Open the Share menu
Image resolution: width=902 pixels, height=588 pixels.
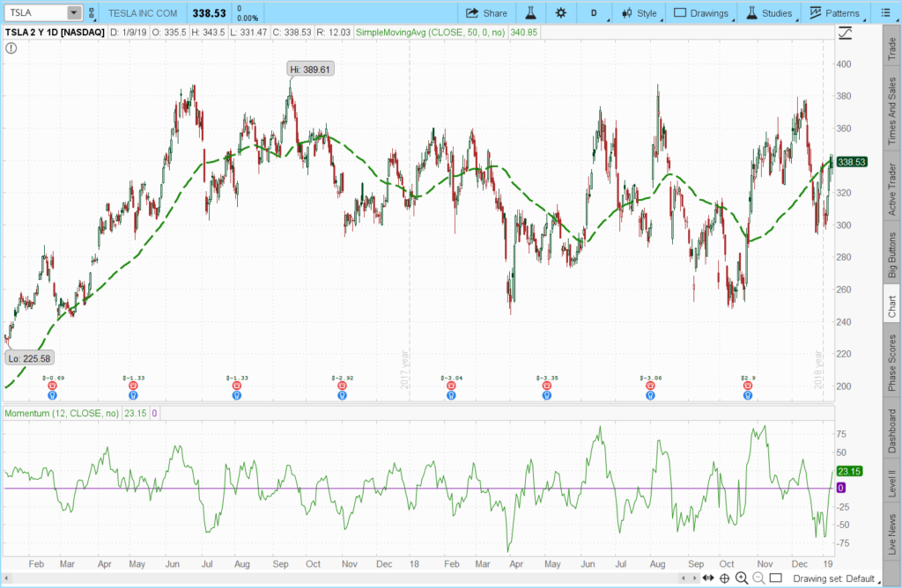pyautogui.click(x=486, y=13)
